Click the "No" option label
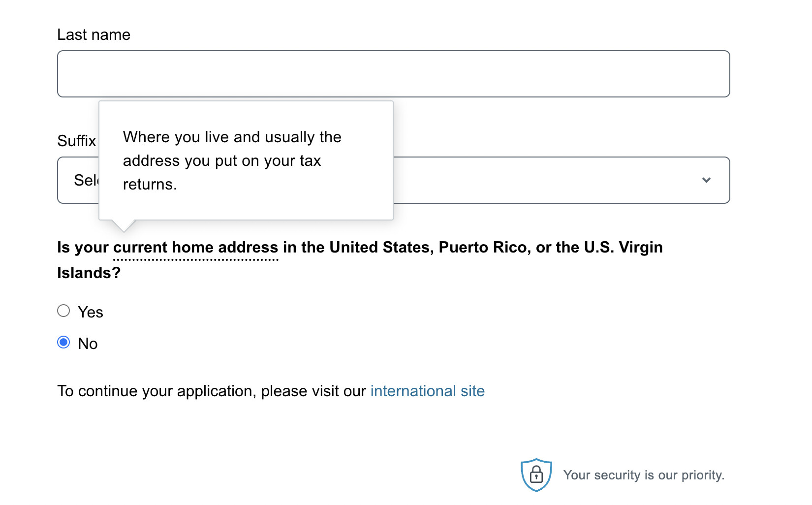 [x=88, y=344]
